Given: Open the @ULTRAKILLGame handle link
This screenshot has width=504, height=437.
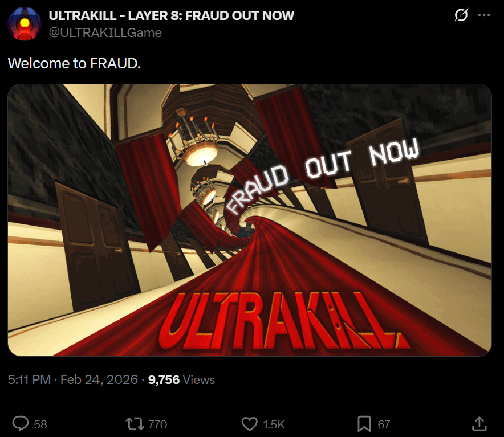Looking at the screenshot, I should point(105,33).
